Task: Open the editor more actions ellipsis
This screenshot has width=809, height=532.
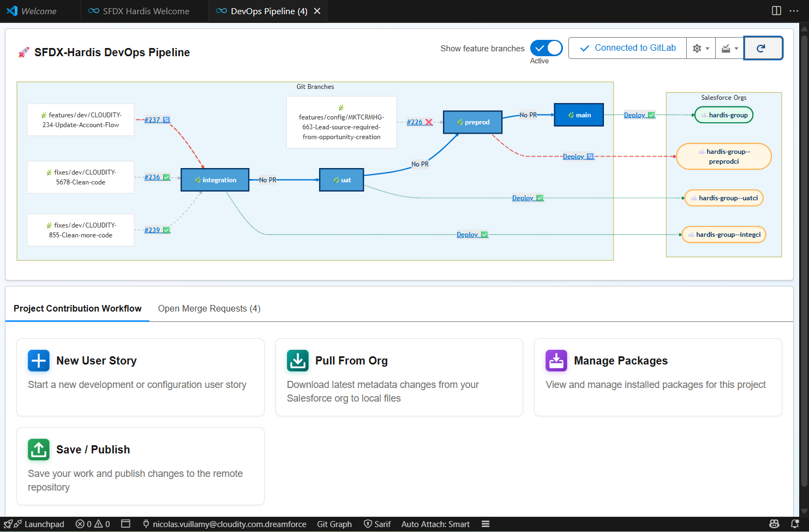Action: (x=794, y=11)
